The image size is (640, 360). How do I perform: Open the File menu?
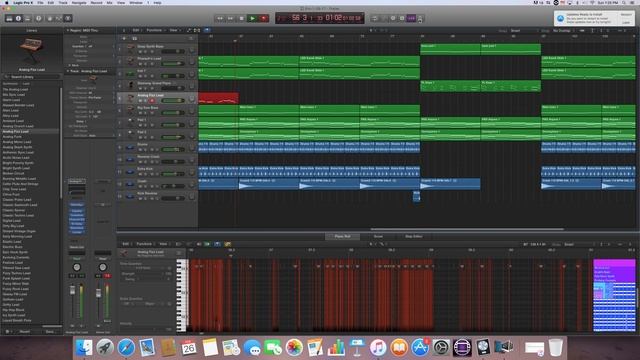pyautogui.click(x=40, y=3)
